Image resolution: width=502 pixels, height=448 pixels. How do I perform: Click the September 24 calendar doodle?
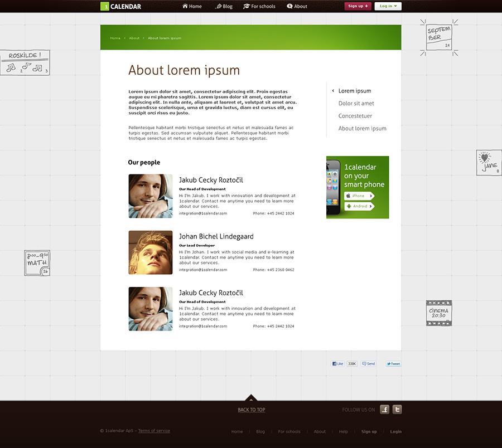tap(439, 37)
